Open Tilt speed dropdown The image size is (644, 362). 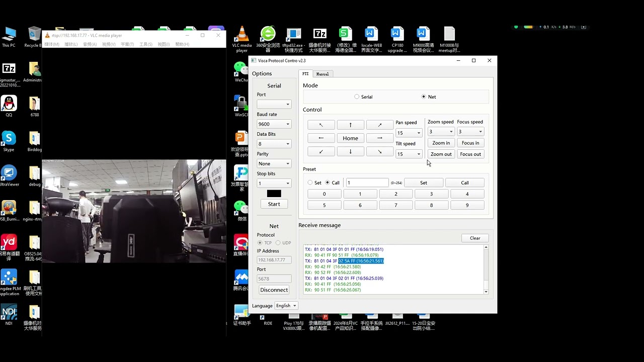click(x=409, y=154)
